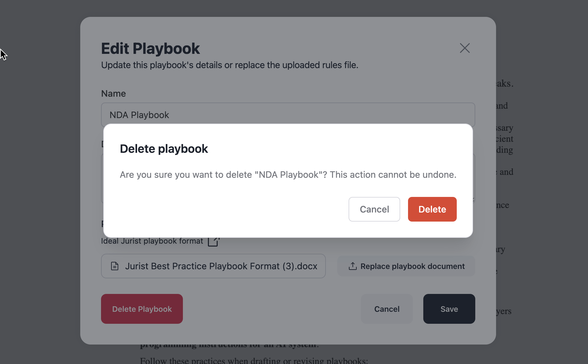
Task: Click the Name field label
Action: (x=113, y=93)
